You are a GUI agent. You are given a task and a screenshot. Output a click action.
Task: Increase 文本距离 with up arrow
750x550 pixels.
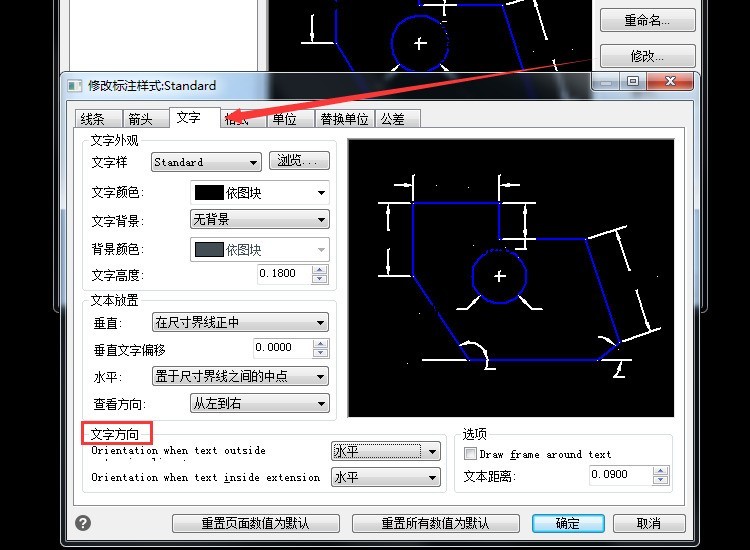661,471
